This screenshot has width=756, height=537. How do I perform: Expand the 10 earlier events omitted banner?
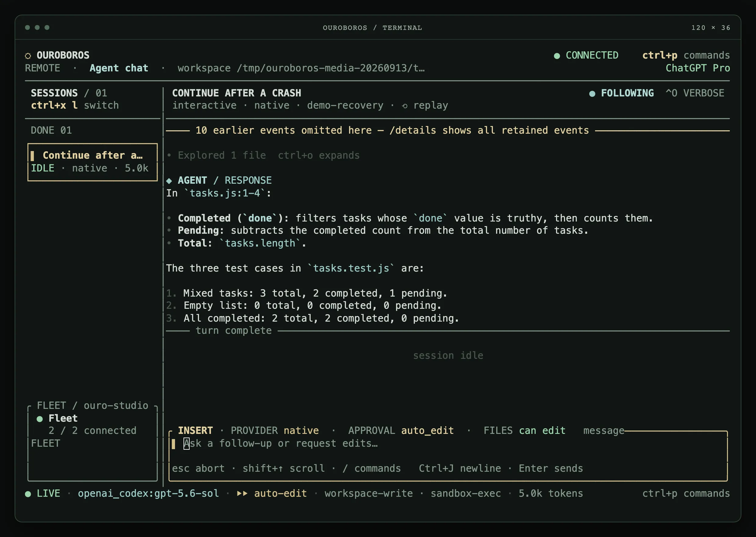point(392,130)
